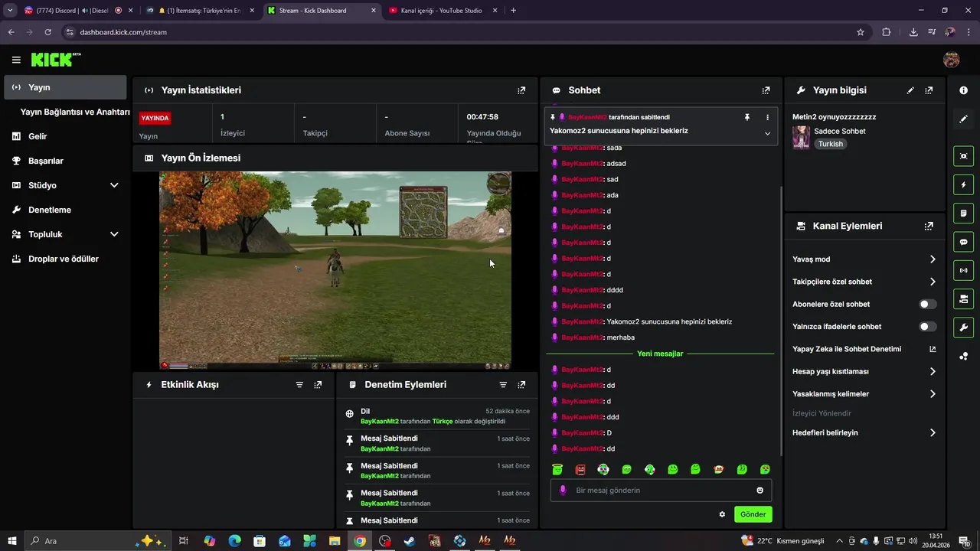The height and width of the screenshot is (551, 980).
Task: Open chat settings gear next to Gönder
Action: click(x=722, y=514)
